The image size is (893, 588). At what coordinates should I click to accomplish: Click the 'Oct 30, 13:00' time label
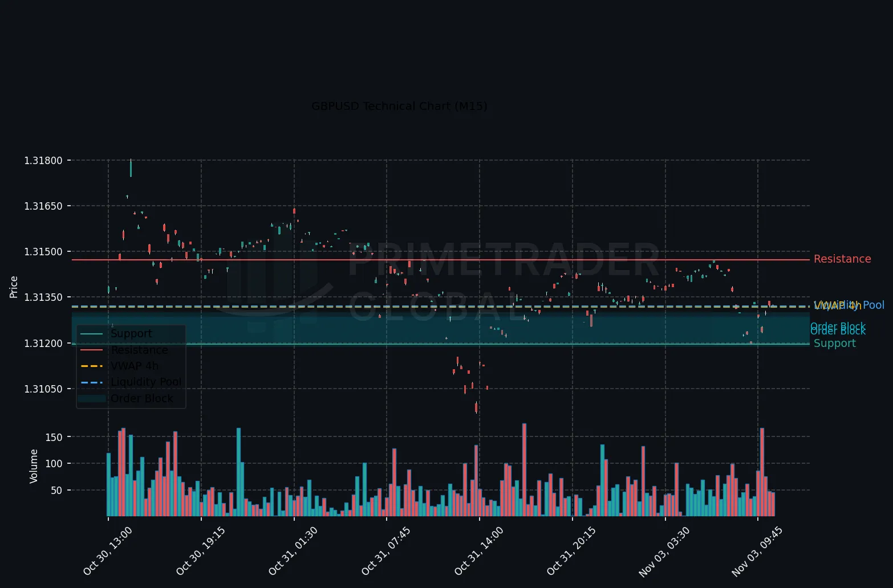108,551
